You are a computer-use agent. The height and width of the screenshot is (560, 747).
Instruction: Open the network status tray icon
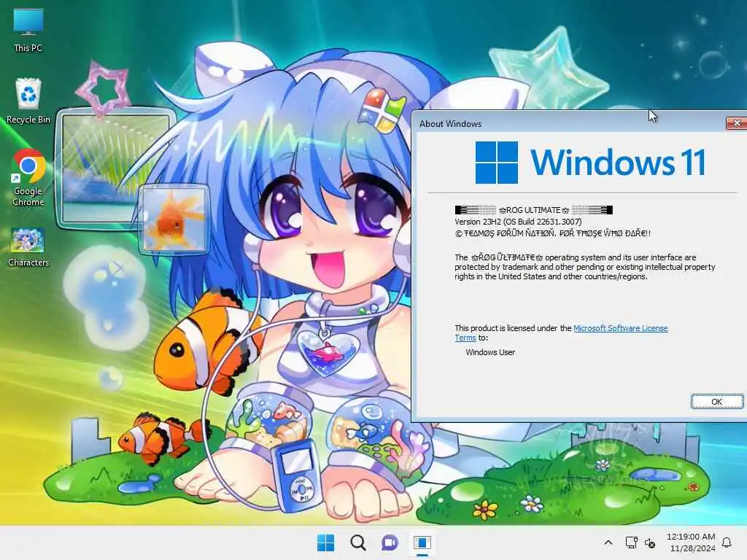(631, 542)
